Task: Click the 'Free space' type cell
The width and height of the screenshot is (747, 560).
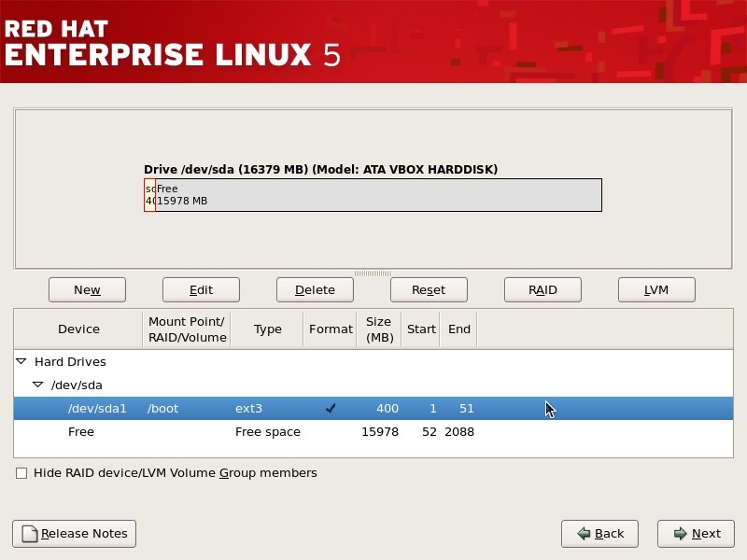Action: 268,432
